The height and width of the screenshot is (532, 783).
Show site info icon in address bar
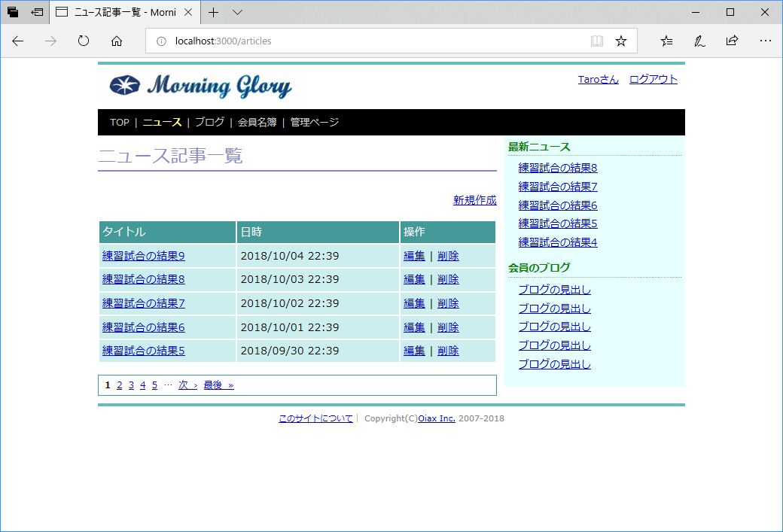[161, 41]
